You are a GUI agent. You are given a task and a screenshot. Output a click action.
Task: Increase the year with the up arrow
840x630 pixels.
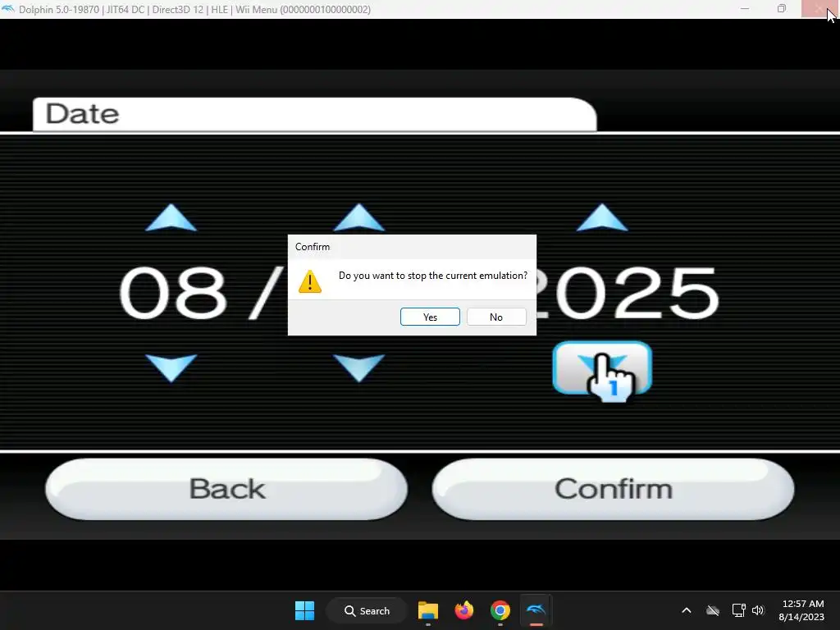click(601, 217)
